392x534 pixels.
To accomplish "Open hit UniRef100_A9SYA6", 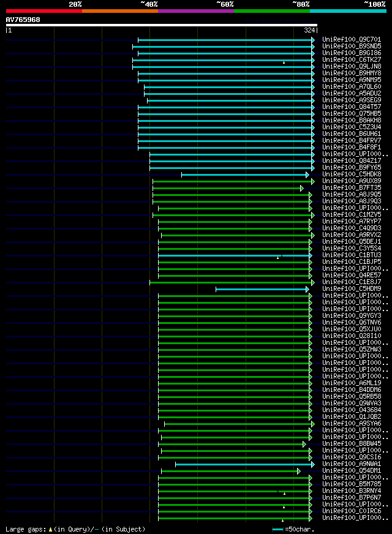I will click(352, 424).
